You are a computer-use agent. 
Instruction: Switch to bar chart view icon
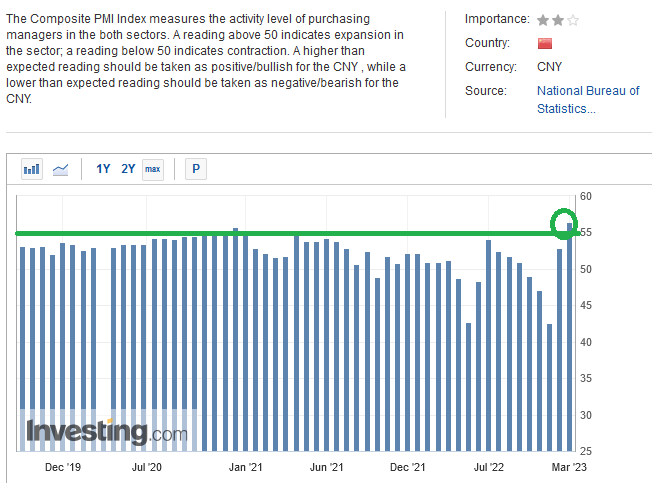tap(32, 169)
